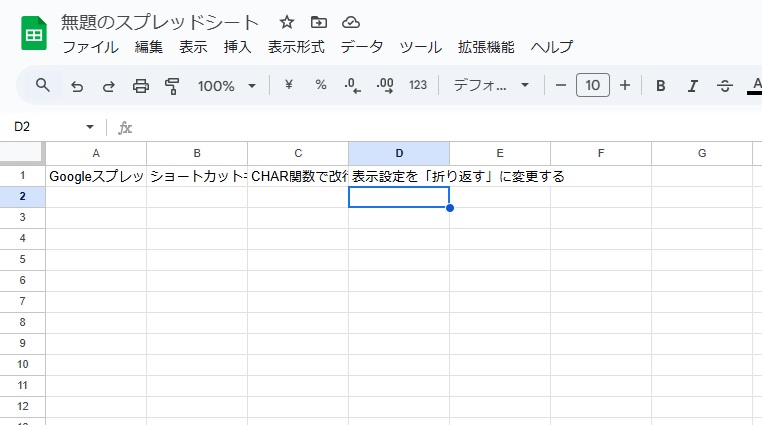Open the 挿入 menu
The width and height of the screenshot is (762, 425).
pos(238,47)
